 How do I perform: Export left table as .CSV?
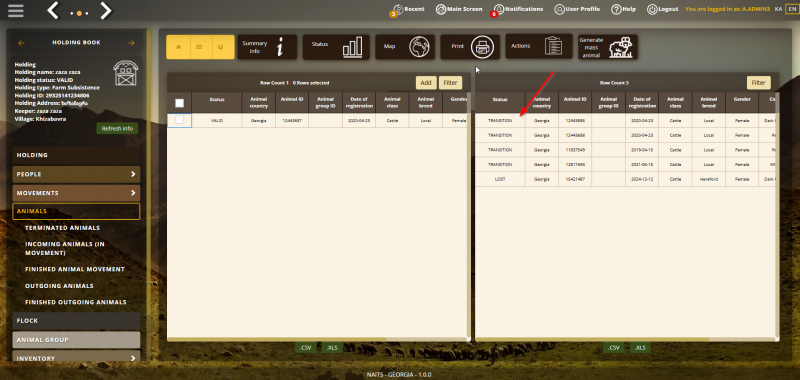click(x=305, y=348)
